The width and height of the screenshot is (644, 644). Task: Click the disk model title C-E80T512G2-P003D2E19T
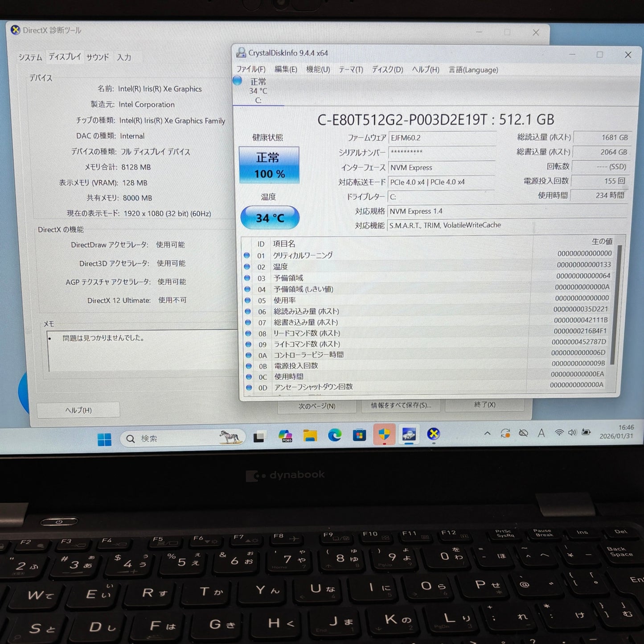pyautogui.click(x=436, y=119)
